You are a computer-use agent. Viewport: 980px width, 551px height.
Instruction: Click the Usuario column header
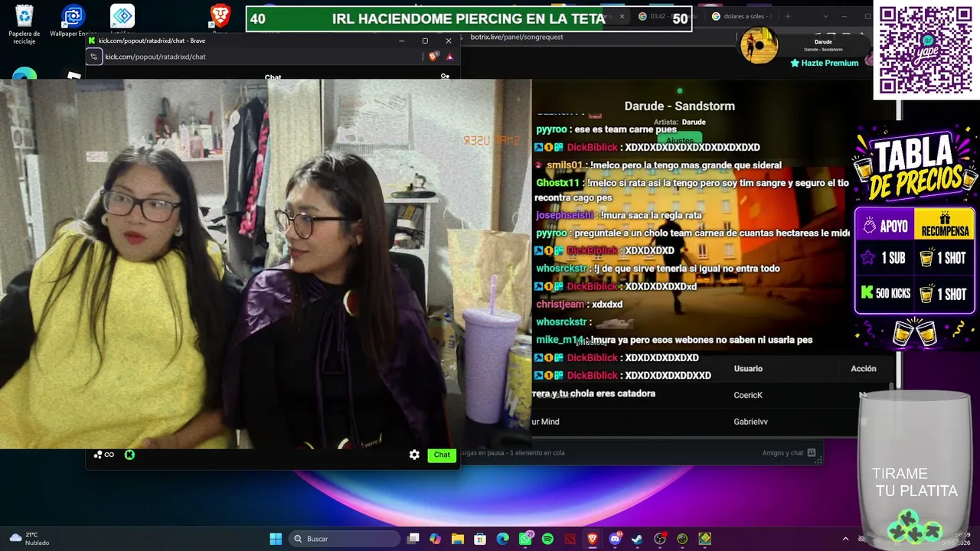[x=748, y=369]
